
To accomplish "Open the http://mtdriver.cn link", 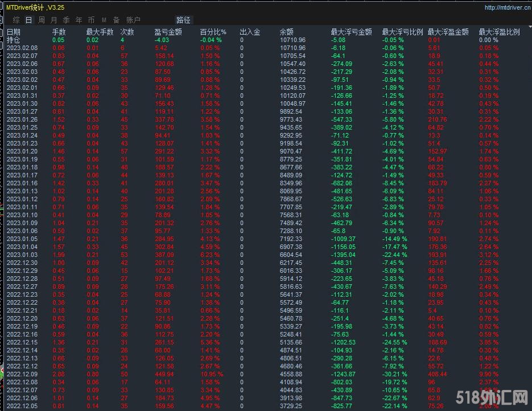I will [x=508, y=7].
